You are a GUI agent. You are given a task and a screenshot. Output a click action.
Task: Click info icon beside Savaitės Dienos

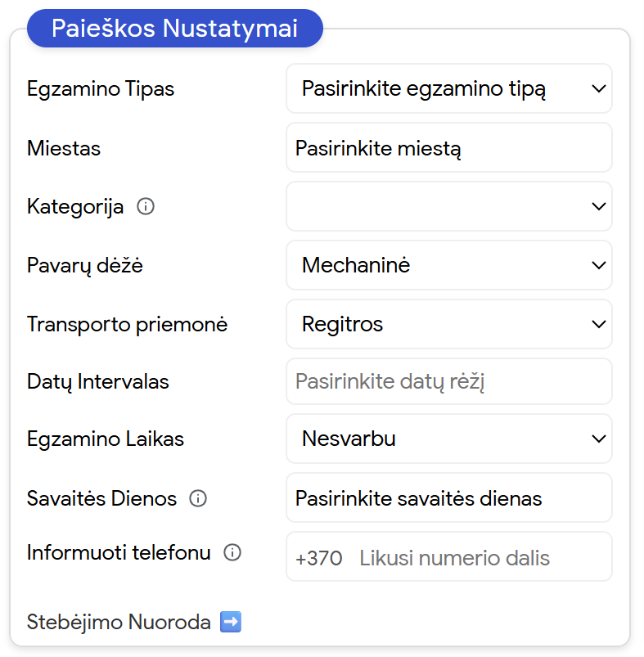[198, 498]
